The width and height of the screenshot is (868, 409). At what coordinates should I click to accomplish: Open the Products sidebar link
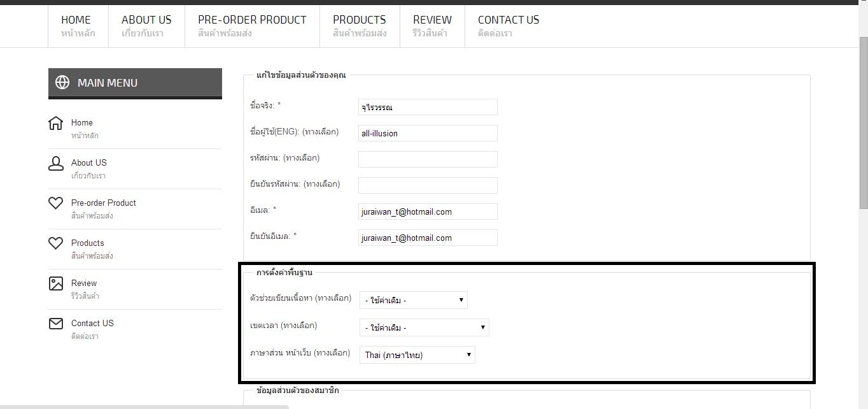88,243
